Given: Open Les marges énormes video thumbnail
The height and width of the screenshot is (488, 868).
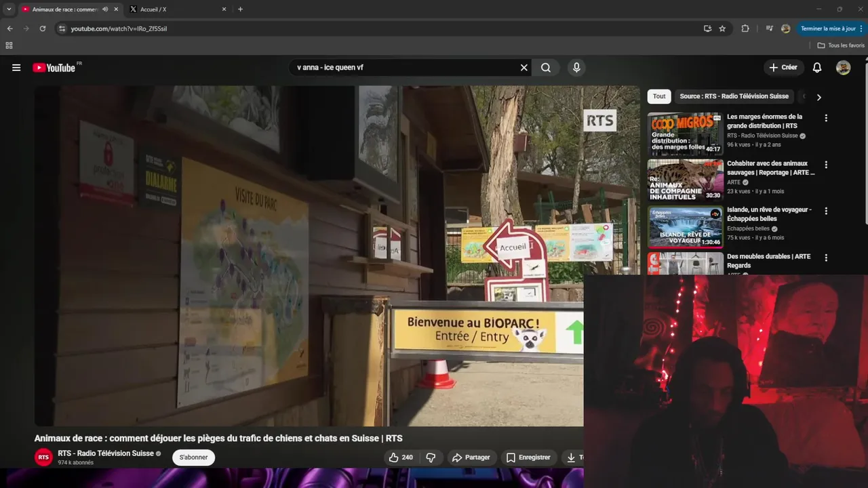Looking at the screenshot, I should tap(685, 134).
